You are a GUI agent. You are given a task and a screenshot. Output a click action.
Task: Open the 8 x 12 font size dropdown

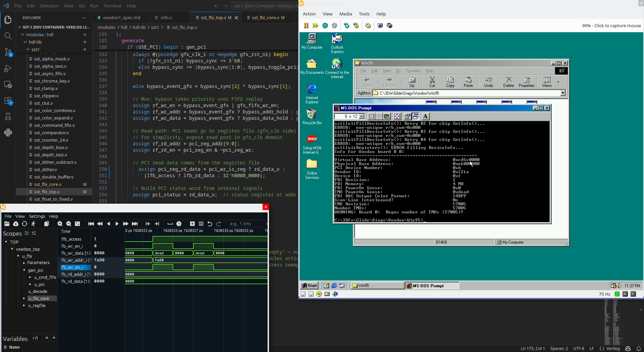362,116
